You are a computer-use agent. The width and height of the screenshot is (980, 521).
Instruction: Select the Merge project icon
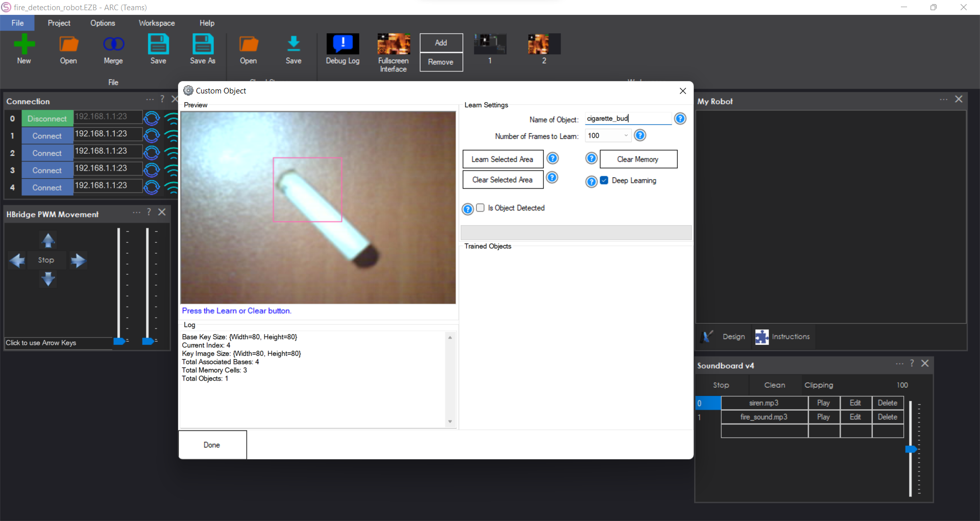coord(113,49)
